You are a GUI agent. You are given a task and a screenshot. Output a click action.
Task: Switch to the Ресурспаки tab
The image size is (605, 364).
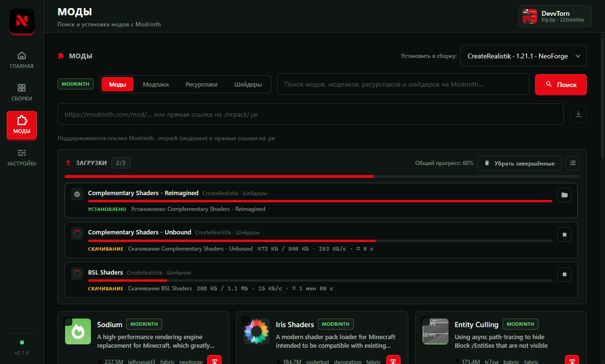202,84
